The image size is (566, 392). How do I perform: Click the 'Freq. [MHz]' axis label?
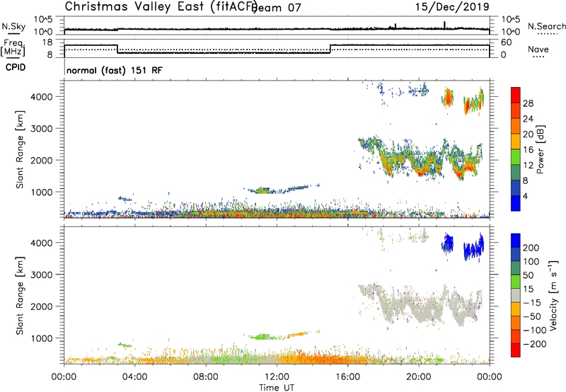coord(13,47)
